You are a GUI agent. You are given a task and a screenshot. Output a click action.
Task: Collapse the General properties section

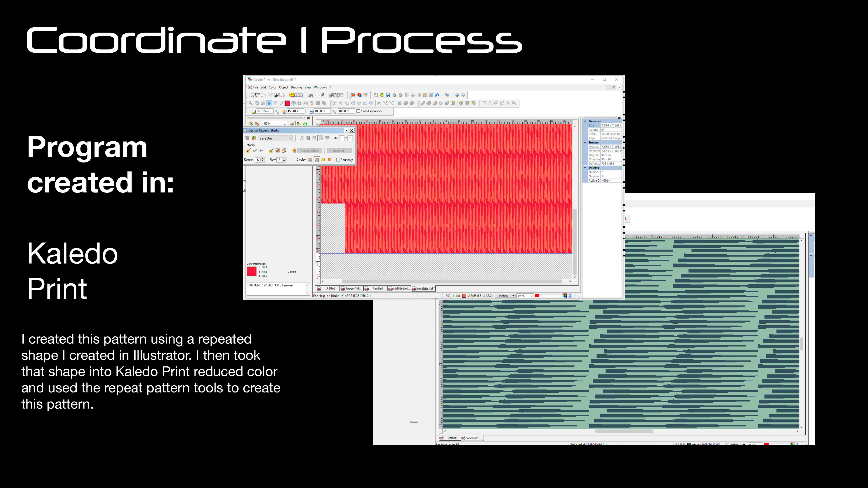point(585,121)
